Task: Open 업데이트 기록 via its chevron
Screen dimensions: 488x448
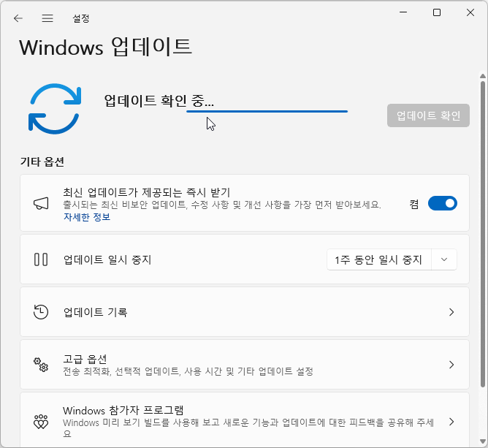Action: 451,312
